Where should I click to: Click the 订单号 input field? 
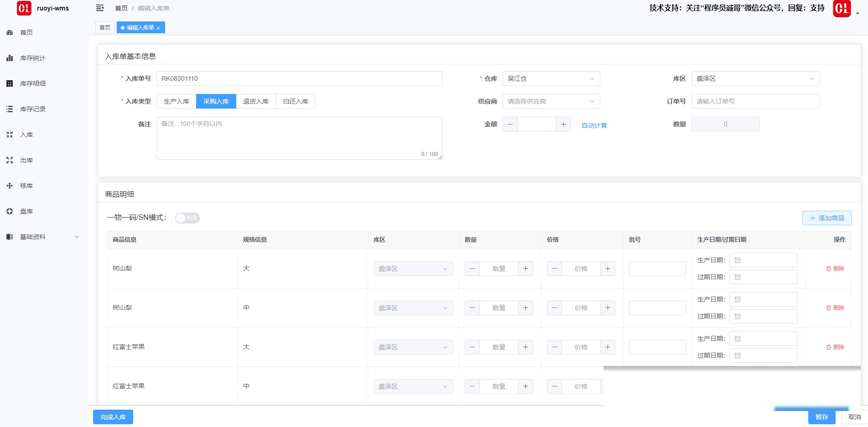(755, 101)
